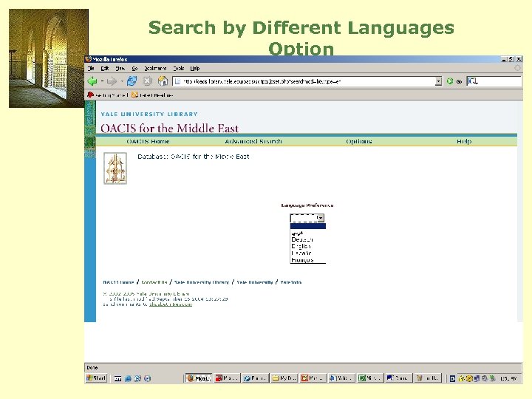
Task: Go to OACIS Home in navigation bar
Action: click(148, 141)
